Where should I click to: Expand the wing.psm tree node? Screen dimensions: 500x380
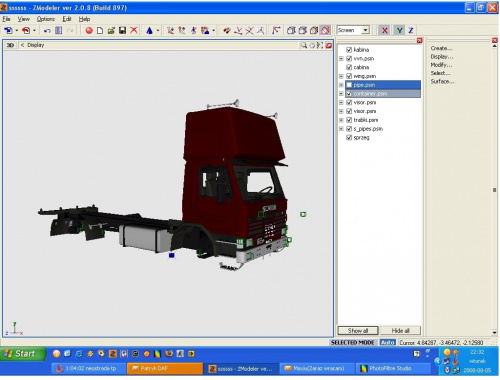point(341,76)
